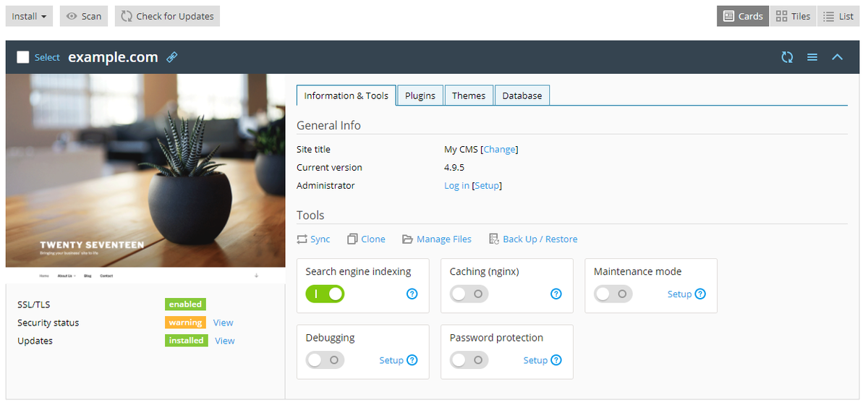The height and width of the screenshot is (408, 868).
Task: Click help icon for Search engine indexing
Action: [412, 294]
